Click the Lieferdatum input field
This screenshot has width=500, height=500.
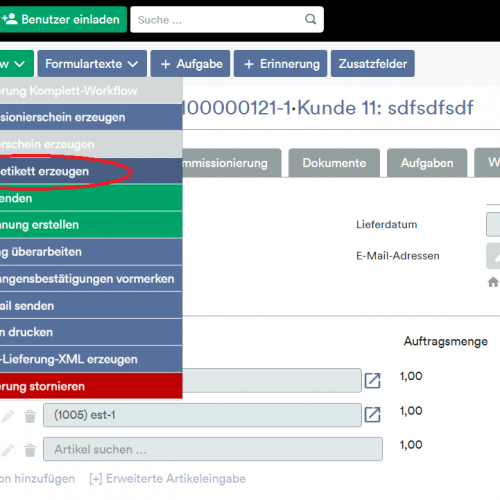[x=493, y=224]
